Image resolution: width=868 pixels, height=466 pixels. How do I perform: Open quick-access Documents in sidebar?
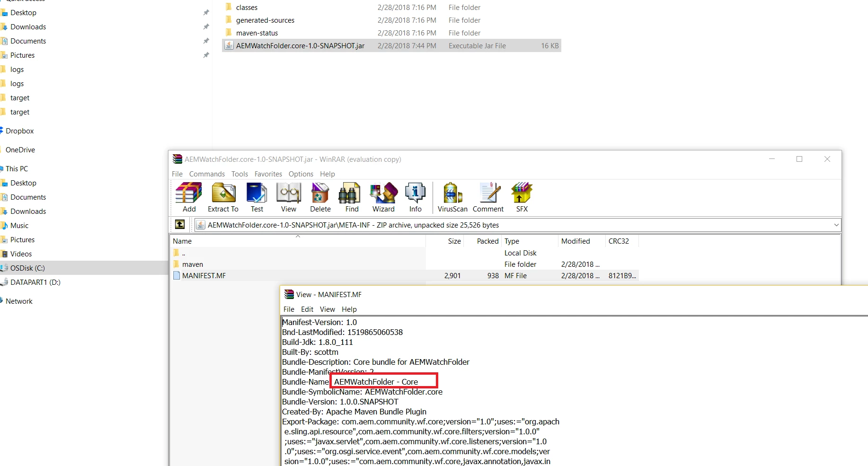[28, 41]
